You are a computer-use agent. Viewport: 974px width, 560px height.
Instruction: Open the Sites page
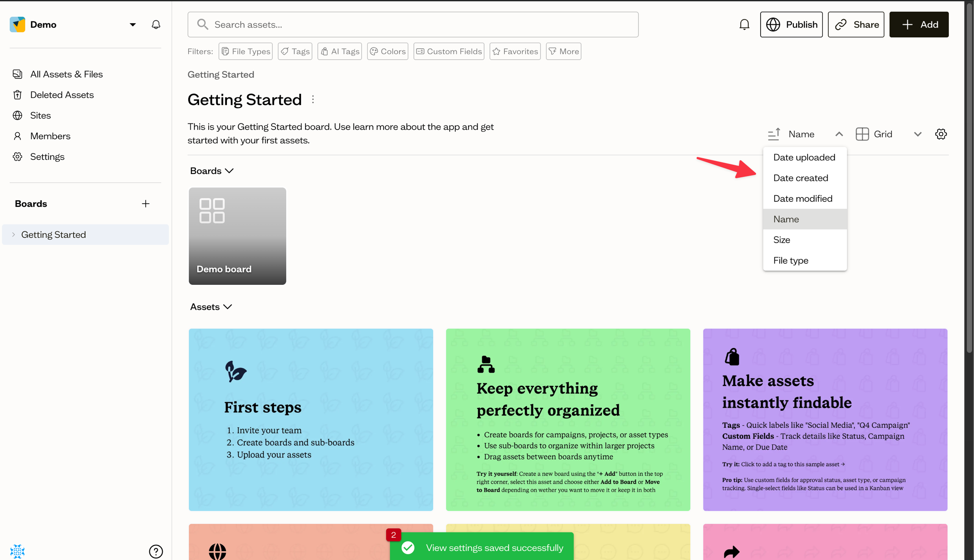[x=41, y=116]
